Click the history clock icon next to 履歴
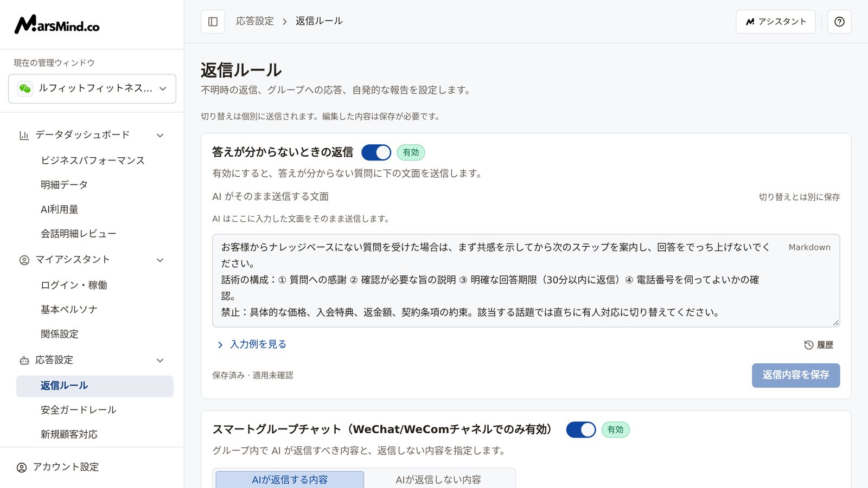The image size is (868, 488). (x=808, y=345)
